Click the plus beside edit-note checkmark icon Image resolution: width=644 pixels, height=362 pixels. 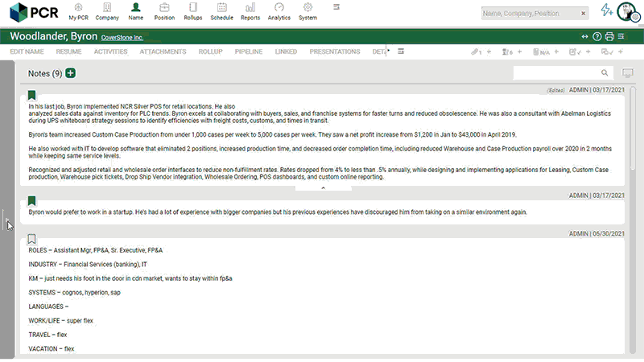pos(588,51)
